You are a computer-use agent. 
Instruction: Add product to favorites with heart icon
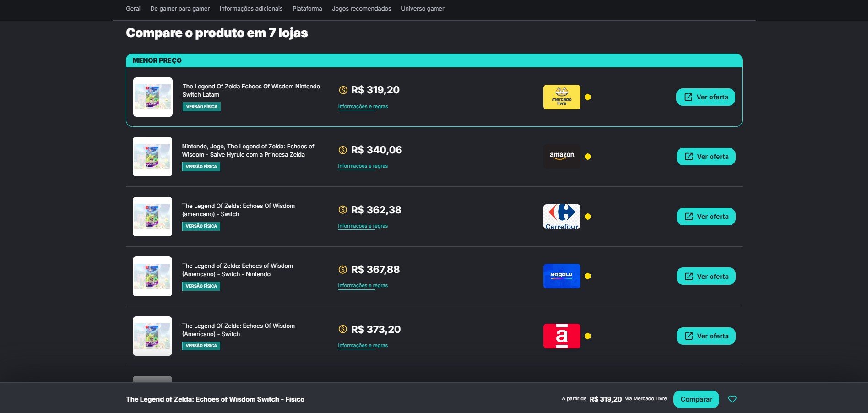tap(732, 399)
